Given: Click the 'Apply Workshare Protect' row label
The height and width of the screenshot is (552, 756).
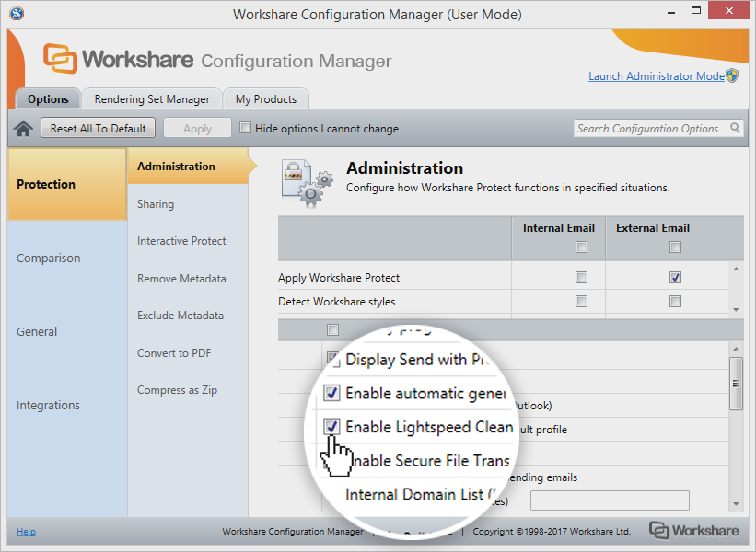Looking at the screenshot, I should point(339,278).
